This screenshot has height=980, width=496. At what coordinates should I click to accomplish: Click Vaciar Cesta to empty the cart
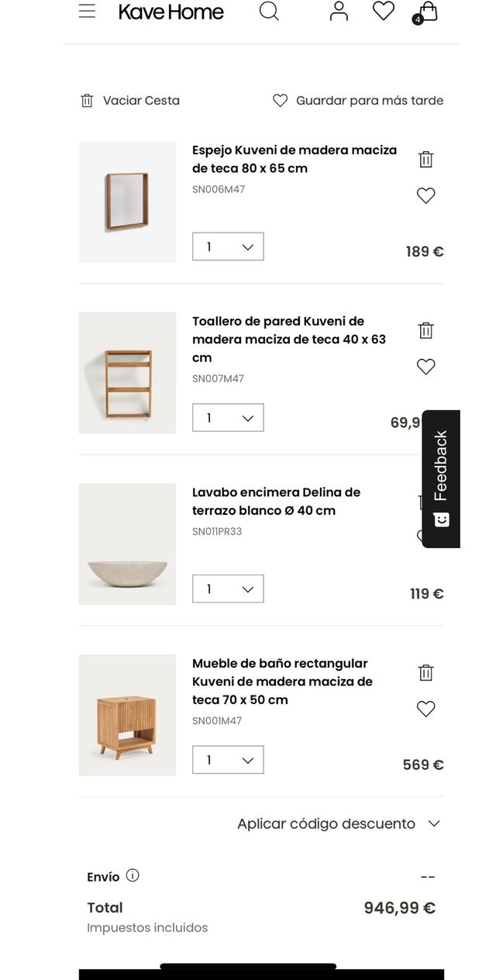point(129,100)
